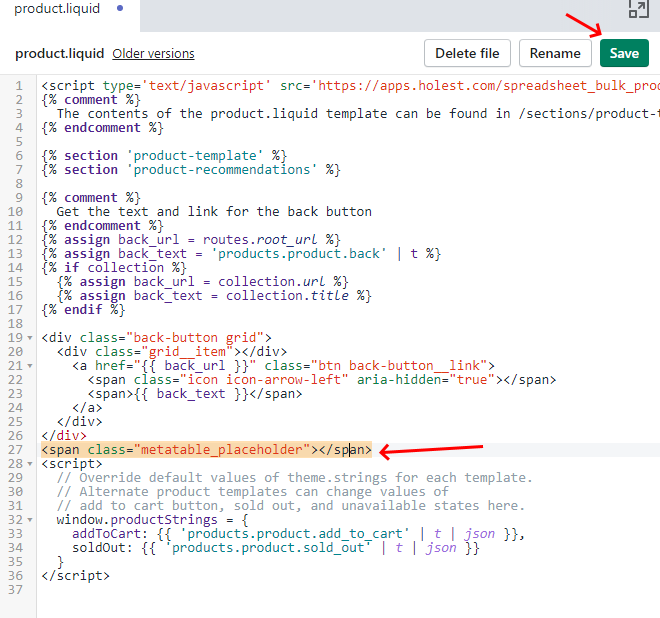Click the routes.root_url assignment line
The image size is (660, 618).
pos(190,240)
